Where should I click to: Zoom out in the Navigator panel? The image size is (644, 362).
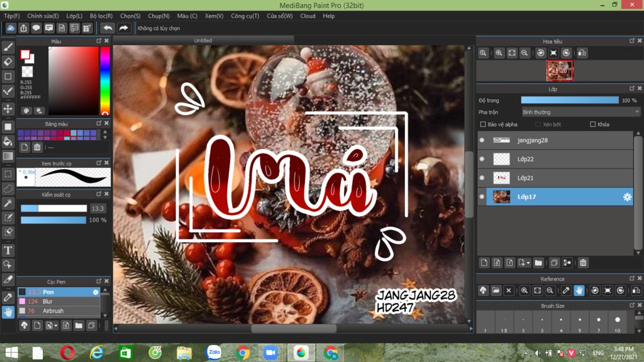pos(525,53)
